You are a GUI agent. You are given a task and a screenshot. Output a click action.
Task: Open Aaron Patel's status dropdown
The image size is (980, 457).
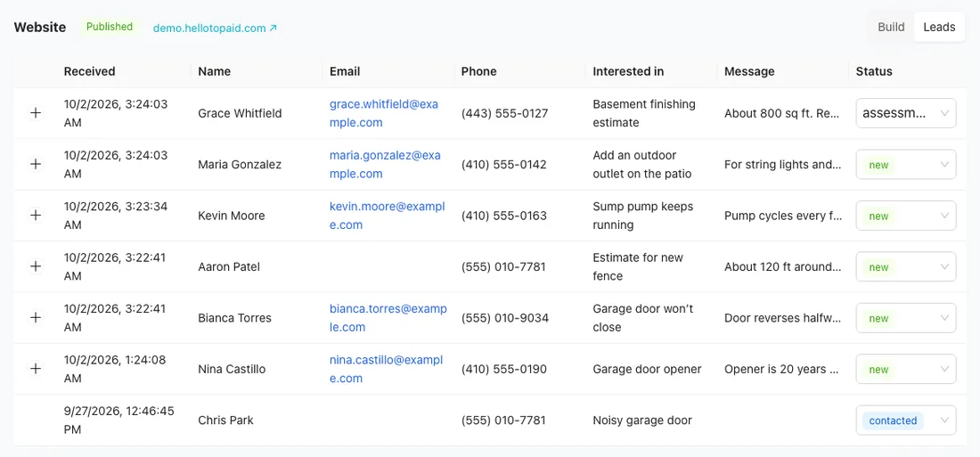click(906, 267)
